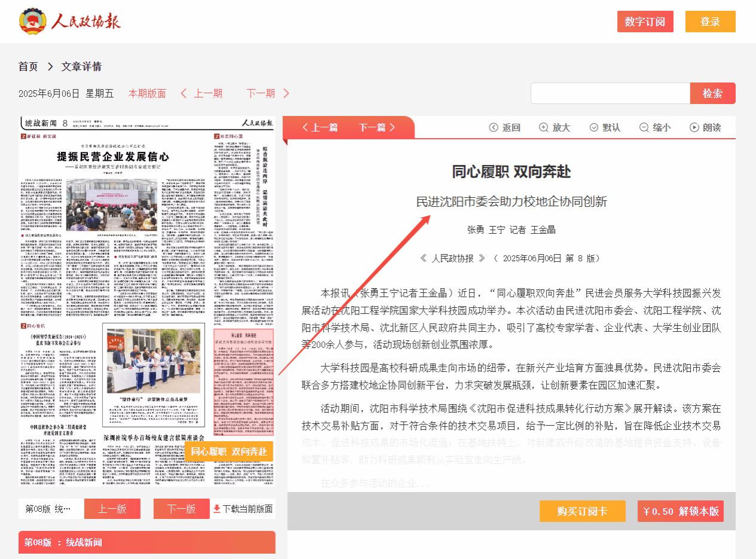Click 购买订阅卡 button
Screen dimensions: 756x559
(x=582, y=511)
